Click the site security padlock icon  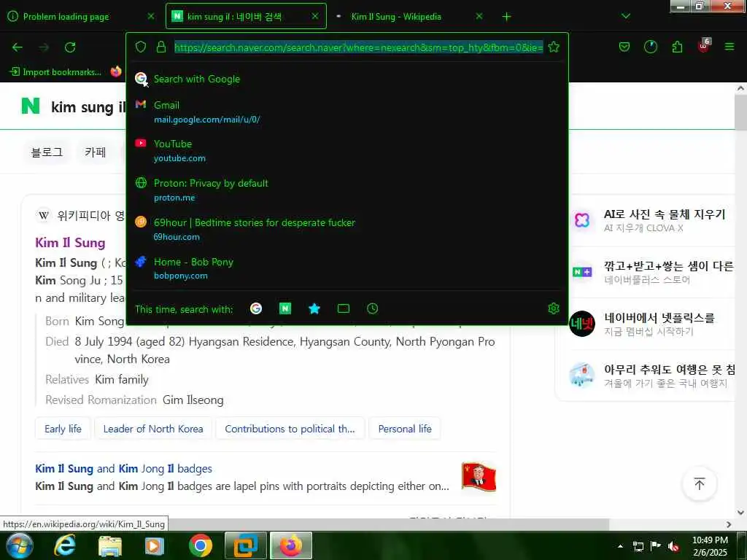click(161, 47)
